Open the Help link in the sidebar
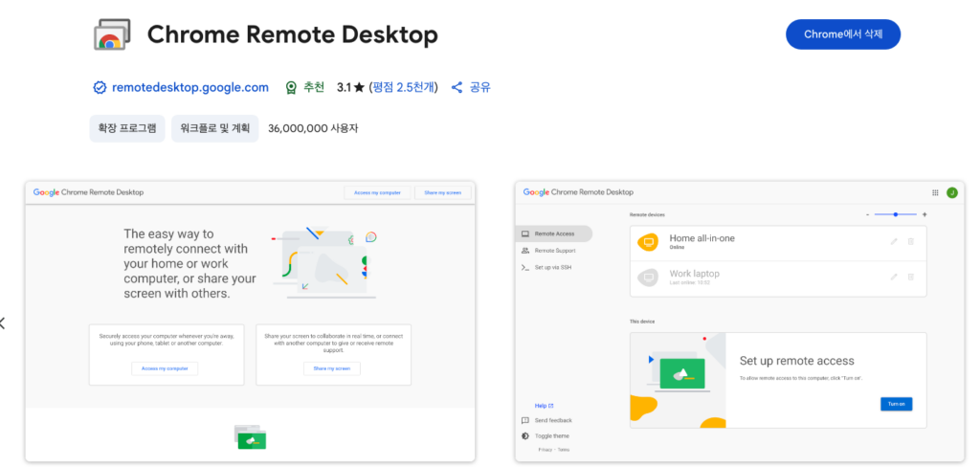 544,406
